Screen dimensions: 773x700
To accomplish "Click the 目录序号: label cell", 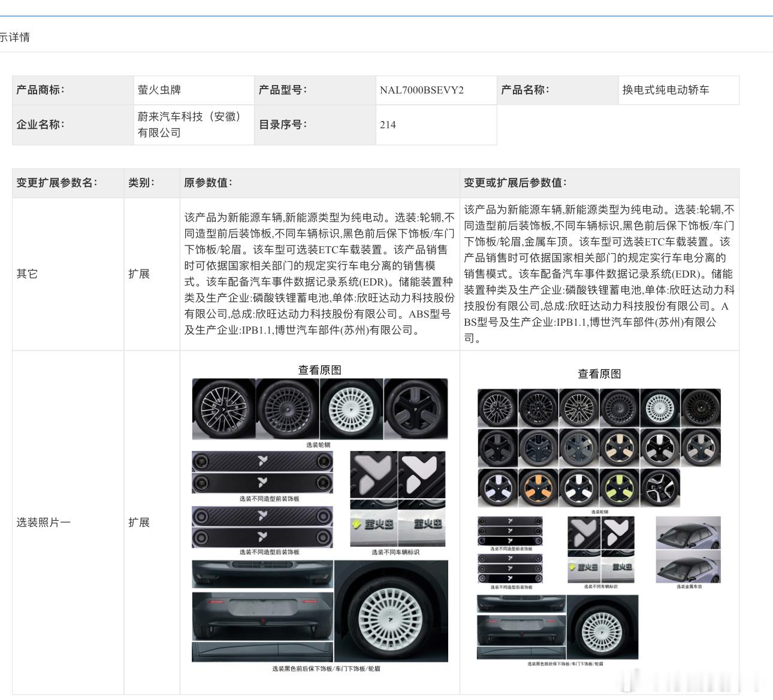I will [315, 125].
